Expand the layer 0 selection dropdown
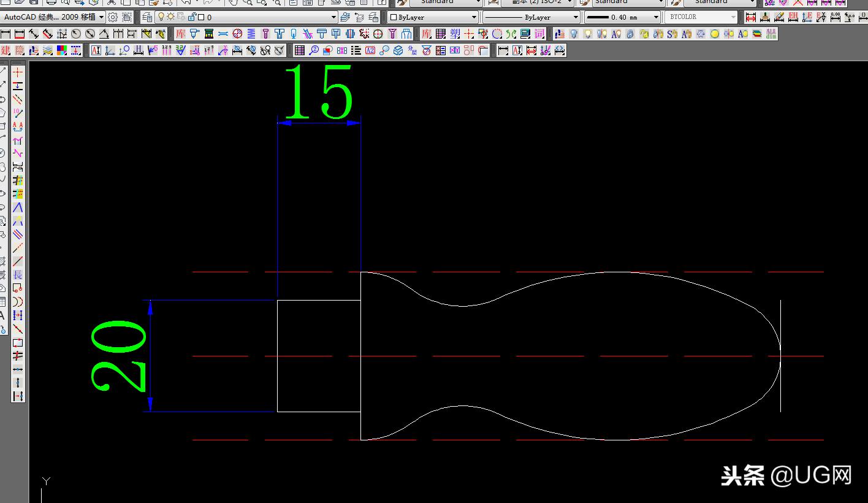 333,17
